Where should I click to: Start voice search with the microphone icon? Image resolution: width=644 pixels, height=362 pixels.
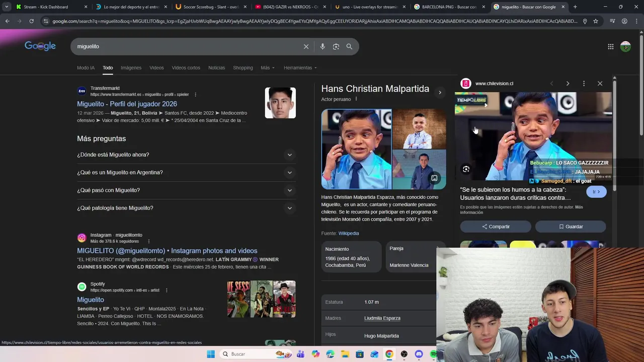coord(323,47)
